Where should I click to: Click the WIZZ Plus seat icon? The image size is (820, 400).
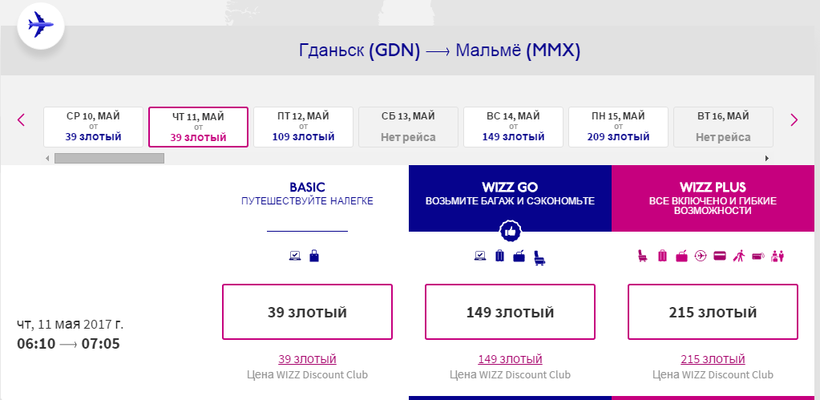[x=642, y=257]
